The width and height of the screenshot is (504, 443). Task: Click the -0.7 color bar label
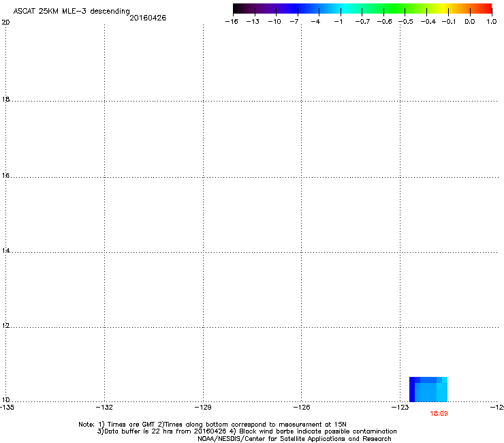point(362,22)
